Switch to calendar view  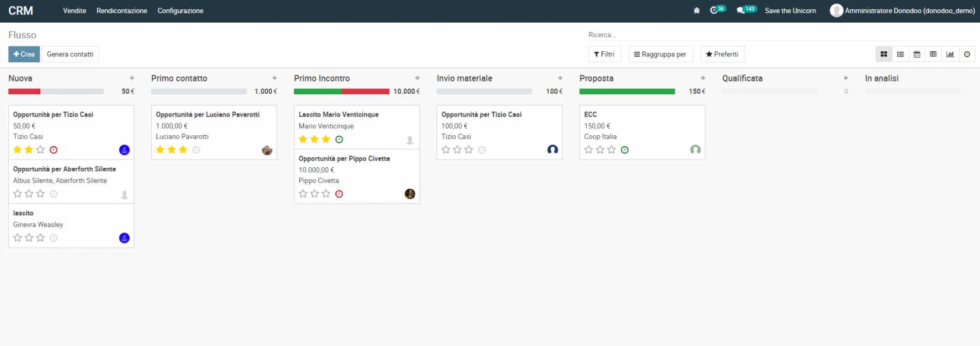click(x=917, y=54)
